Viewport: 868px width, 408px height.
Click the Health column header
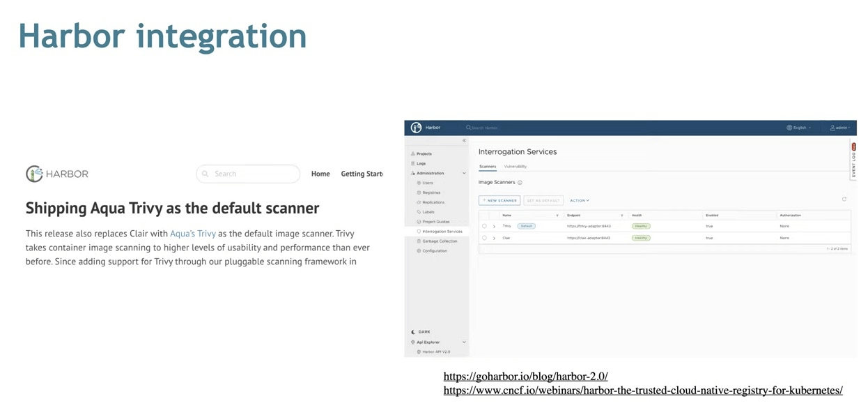637,216
